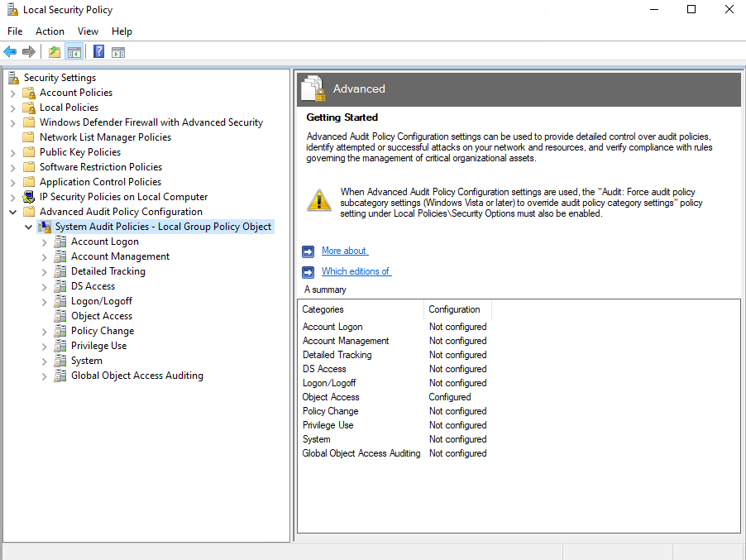Click the arrow icon beside 'More about'
Image resolution: width=746 pixels, height=560 pixels.
pyautogui.click(x=308, y=251)
